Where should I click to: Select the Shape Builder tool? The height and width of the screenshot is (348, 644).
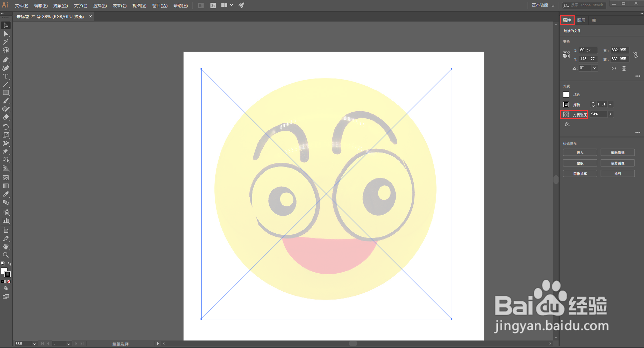[x=6, y=160]
